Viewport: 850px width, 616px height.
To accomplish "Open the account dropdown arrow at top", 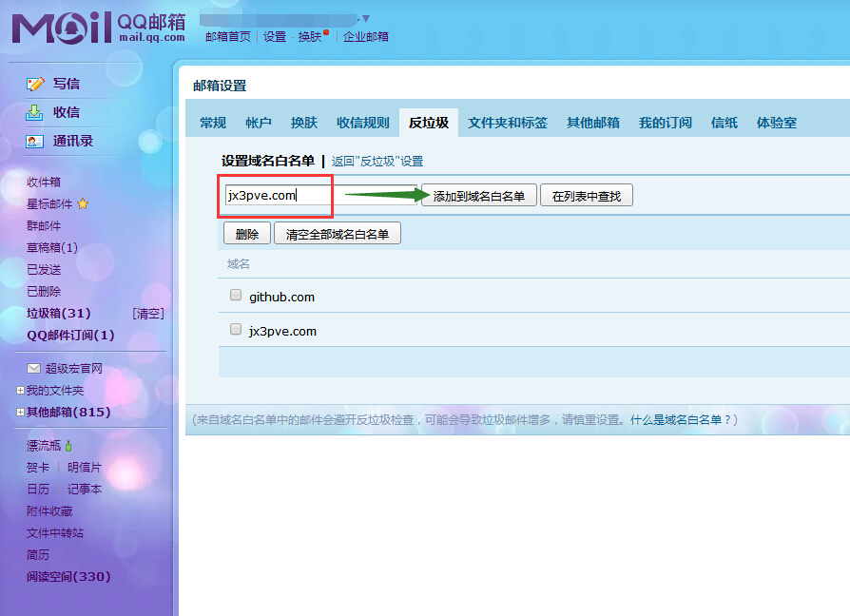I will (366, 19).
